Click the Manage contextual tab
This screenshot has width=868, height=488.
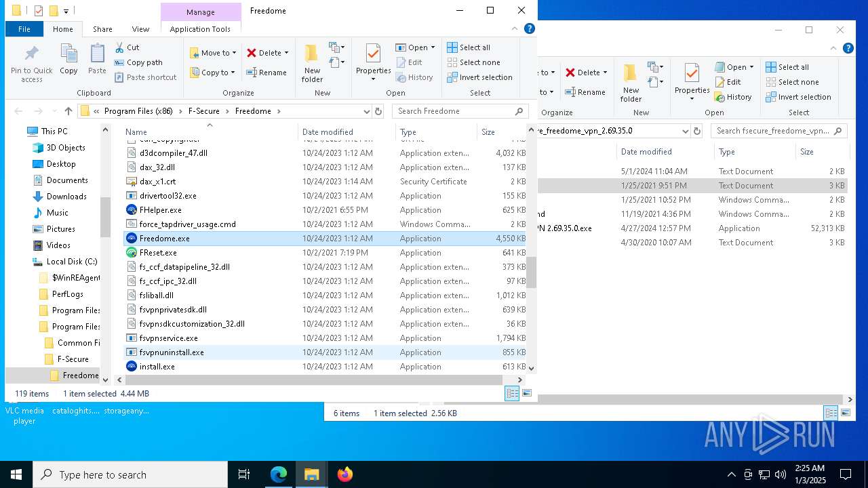(201, 12)
